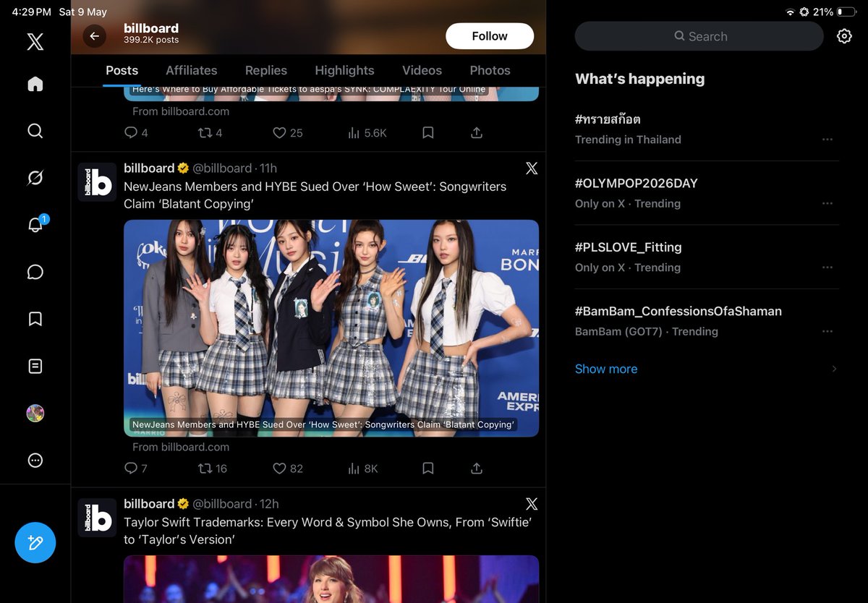The image size is (868, 603).
Task: Open Bookmarks from sidebar bookmark icon
Action: click(x=35, y=319)
